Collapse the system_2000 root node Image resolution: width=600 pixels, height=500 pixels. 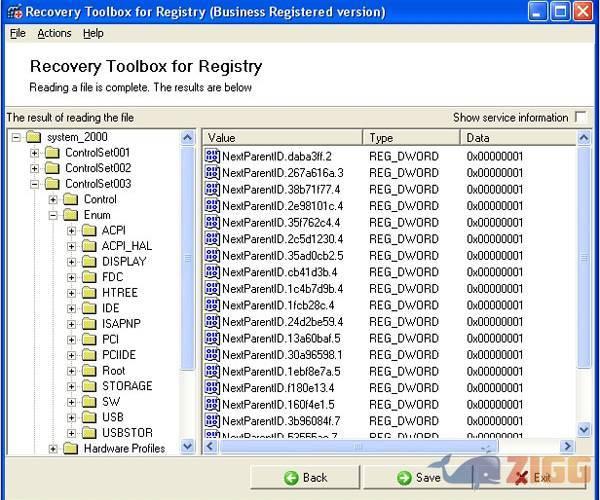click(16, 137)
